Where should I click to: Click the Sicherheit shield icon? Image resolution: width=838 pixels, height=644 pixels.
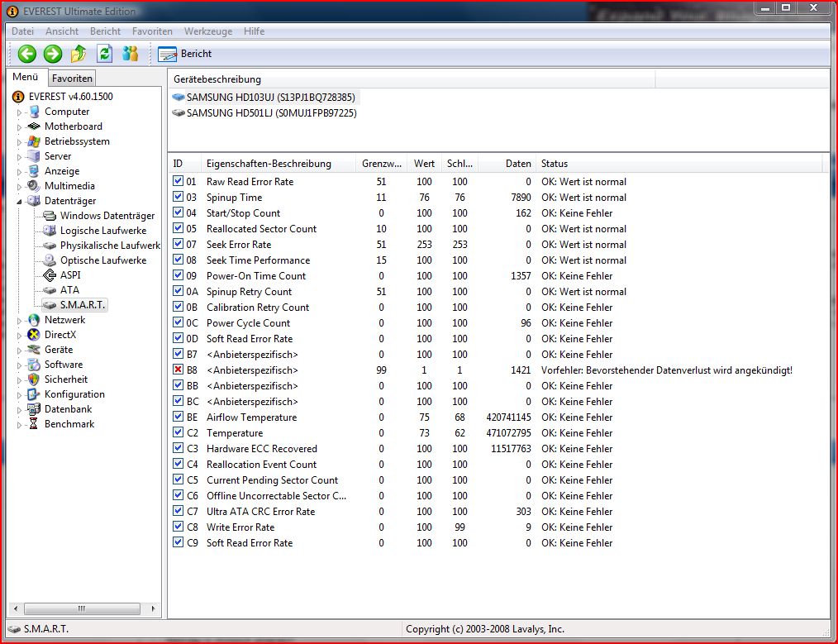34,379
